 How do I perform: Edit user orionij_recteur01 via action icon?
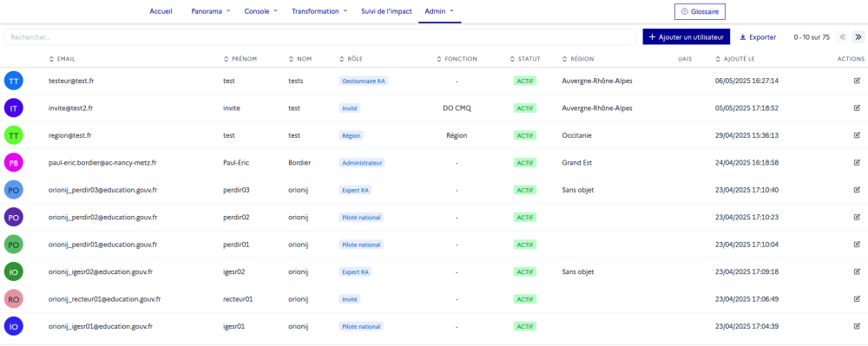click(x=857, y=299)
